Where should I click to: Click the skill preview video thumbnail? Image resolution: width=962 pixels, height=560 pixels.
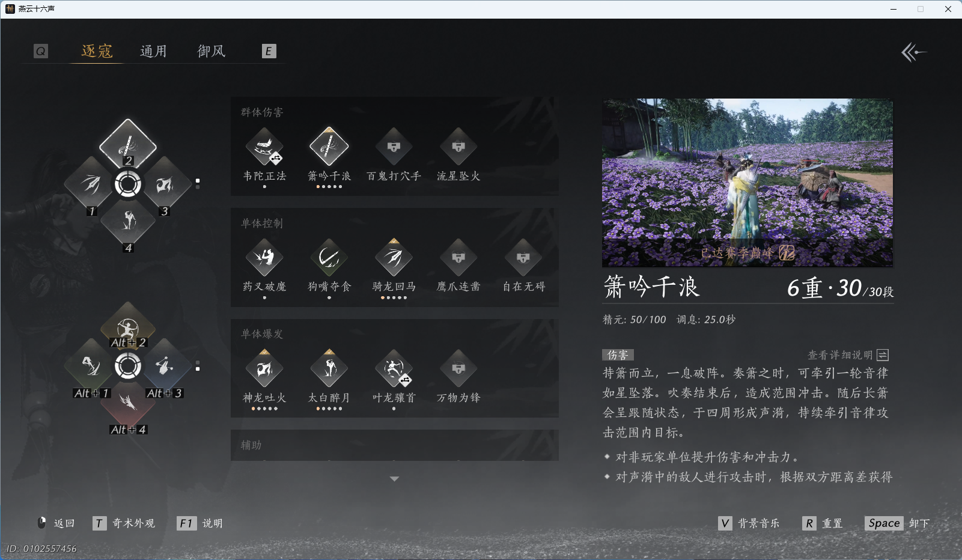coord(748,182)
